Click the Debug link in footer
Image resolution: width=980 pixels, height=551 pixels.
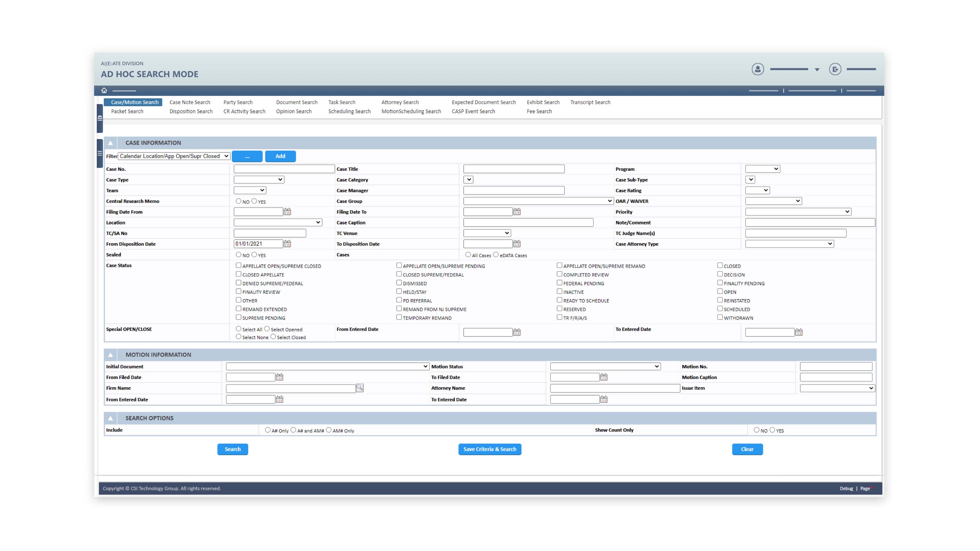tap(846, 489)
